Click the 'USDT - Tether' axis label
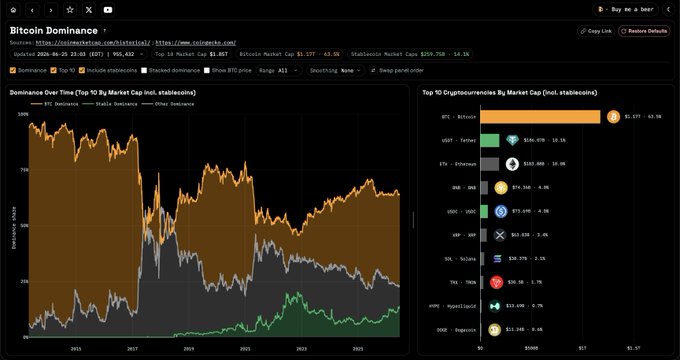This screenshot has height=360, width=680. coord(458,141)
